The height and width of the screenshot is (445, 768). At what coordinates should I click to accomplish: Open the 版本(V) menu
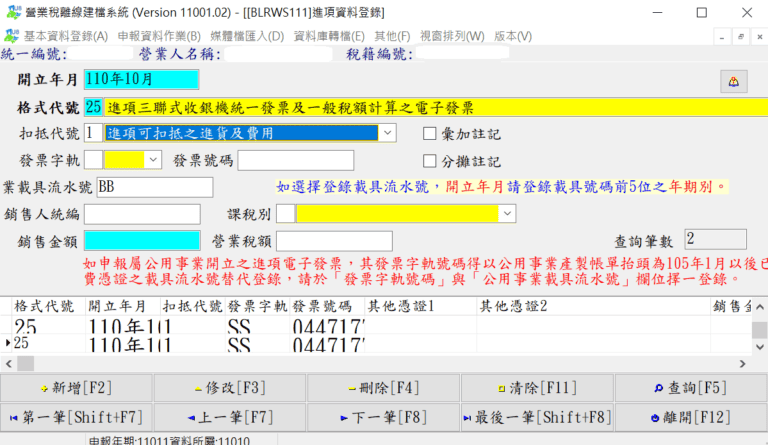513,36
